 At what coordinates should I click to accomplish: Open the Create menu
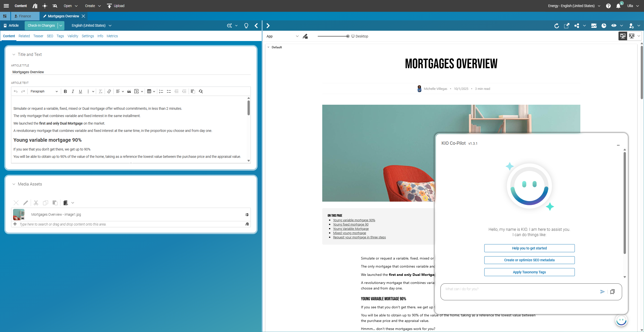[x=93, y=6]
